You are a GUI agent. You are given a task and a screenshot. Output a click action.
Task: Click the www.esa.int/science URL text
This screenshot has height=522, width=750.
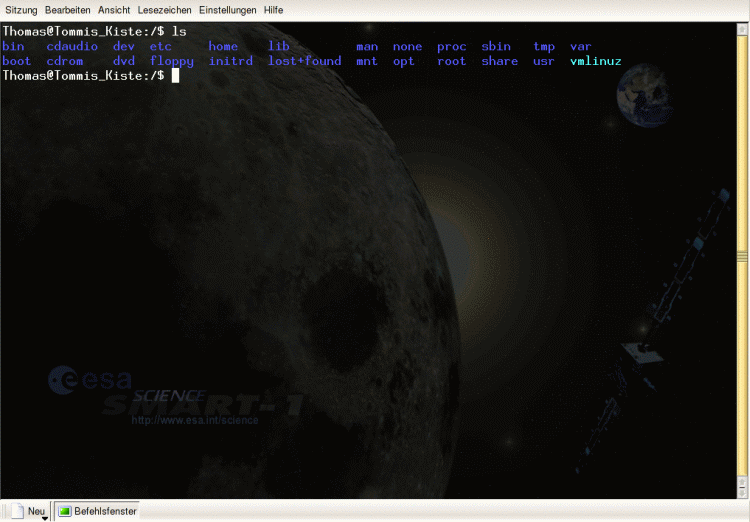(194, 420)
